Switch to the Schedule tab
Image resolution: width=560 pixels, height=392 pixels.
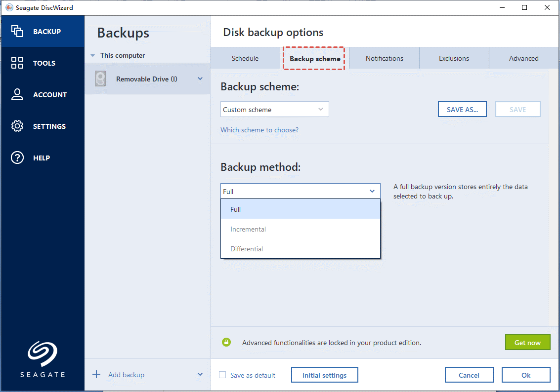245,58
